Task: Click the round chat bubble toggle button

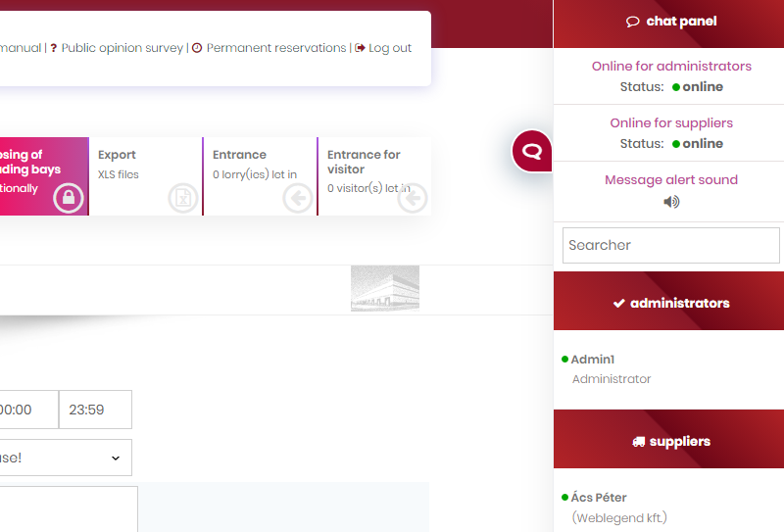Action: tap(532, 151)
